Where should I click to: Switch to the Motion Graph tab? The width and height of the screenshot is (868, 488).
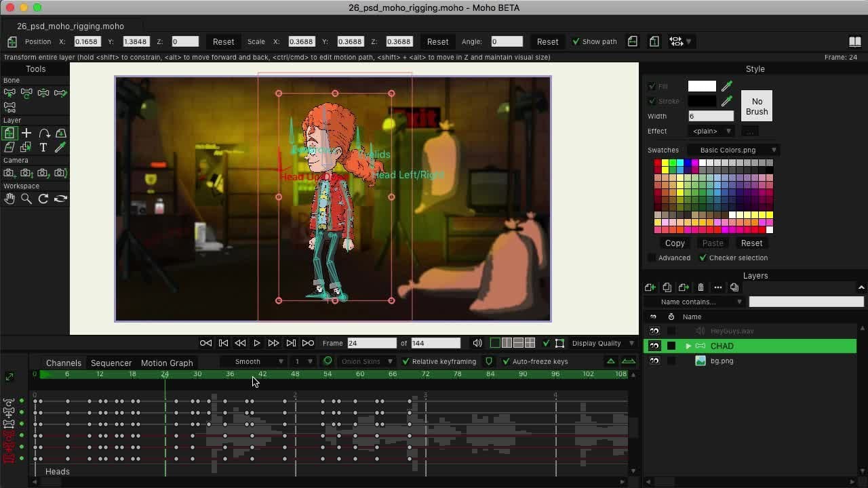pos(167,363)
